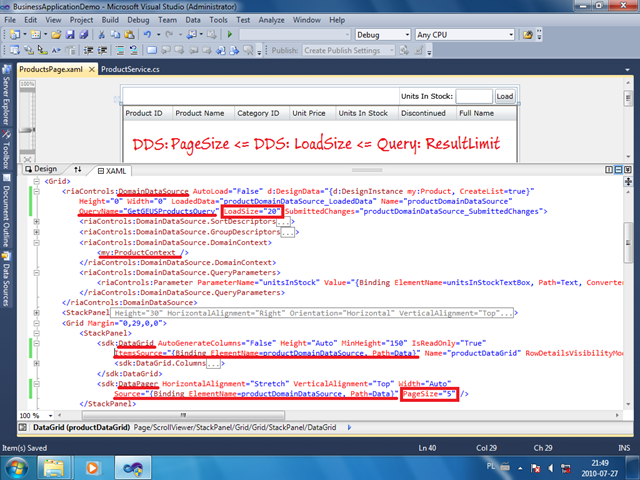
Task: Collapse the DomainDataSource.QueryParameters node
Action: click(36, 273)
